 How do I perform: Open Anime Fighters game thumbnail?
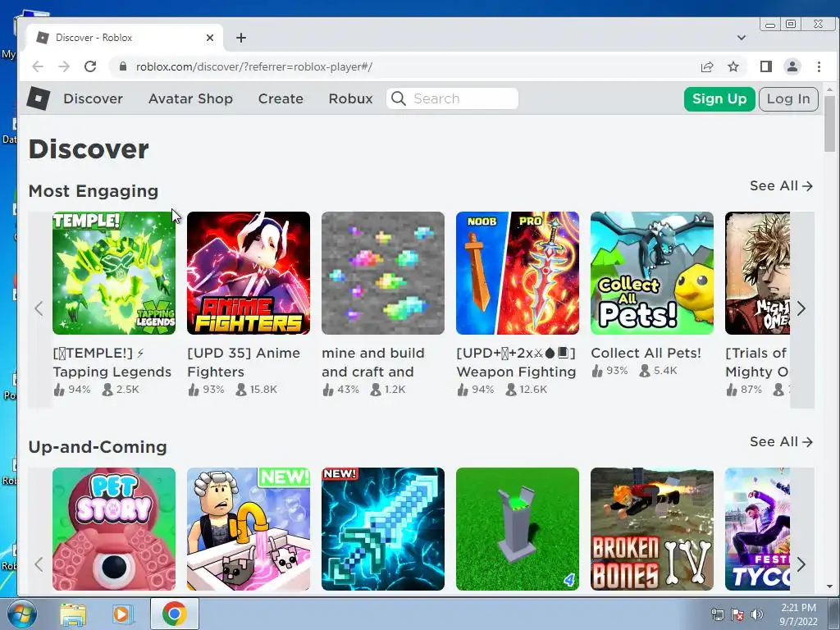click(249, 273)
